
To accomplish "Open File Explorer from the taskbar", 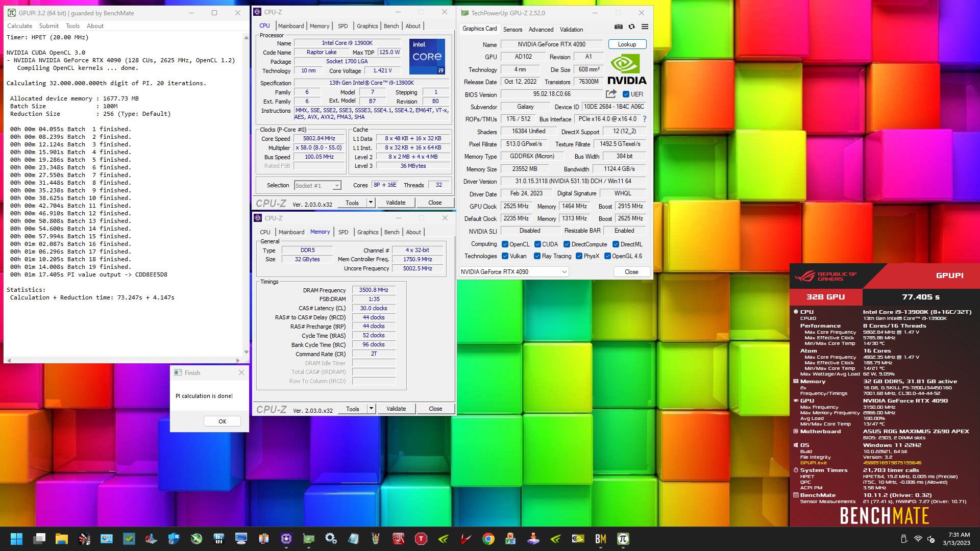I will (x=62, y=539).
